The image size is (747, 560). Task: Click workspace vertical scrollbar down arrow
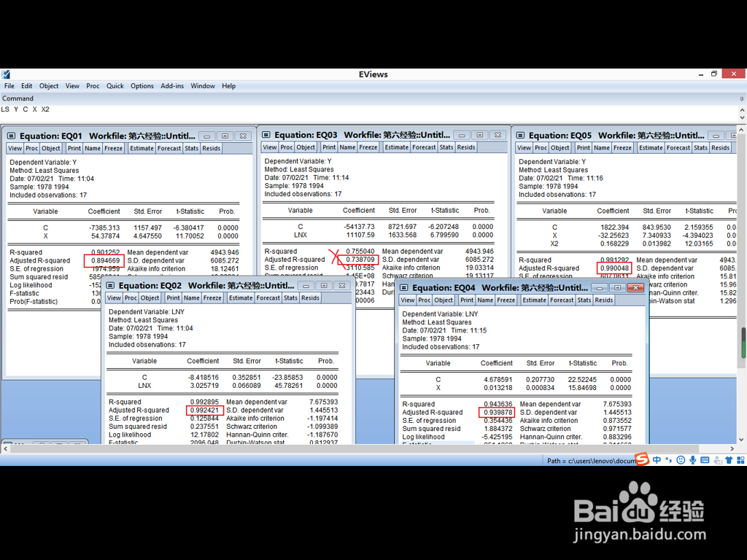741,440
